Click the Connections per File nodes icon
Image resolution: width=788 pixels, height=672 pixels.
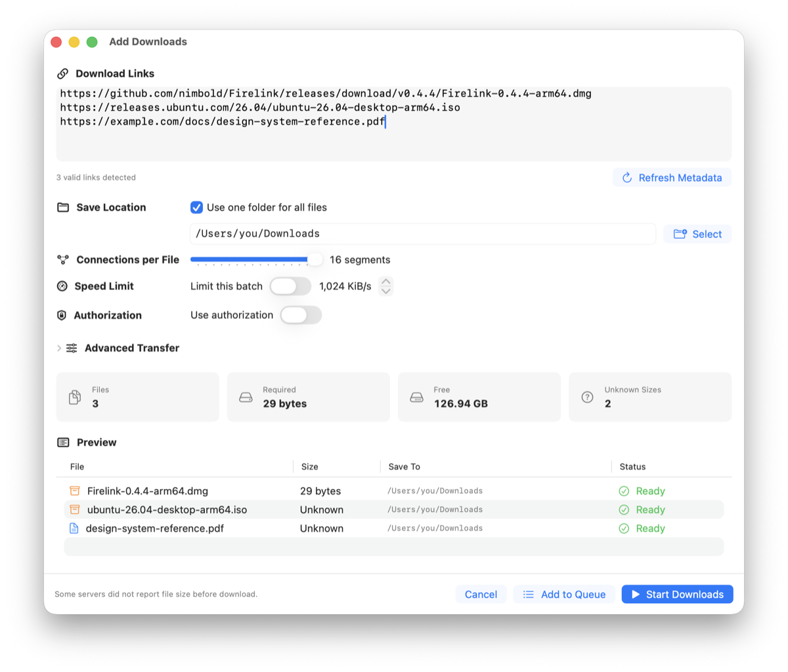[x=63, y=260]
